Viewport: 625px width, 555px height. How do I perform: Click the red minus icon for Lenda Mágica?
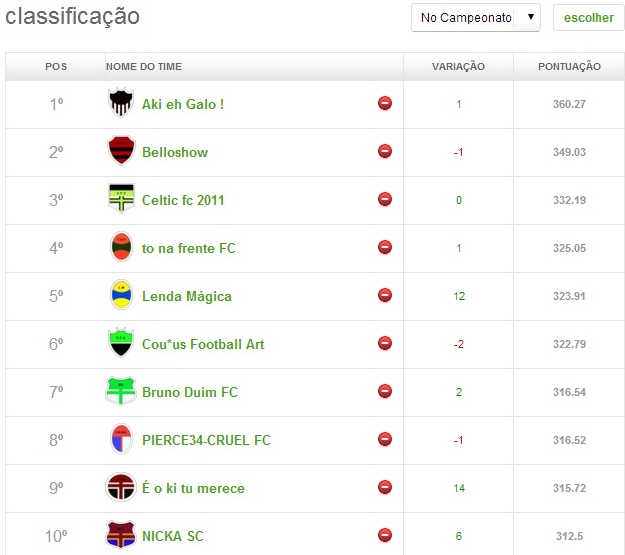pos(385,295)
